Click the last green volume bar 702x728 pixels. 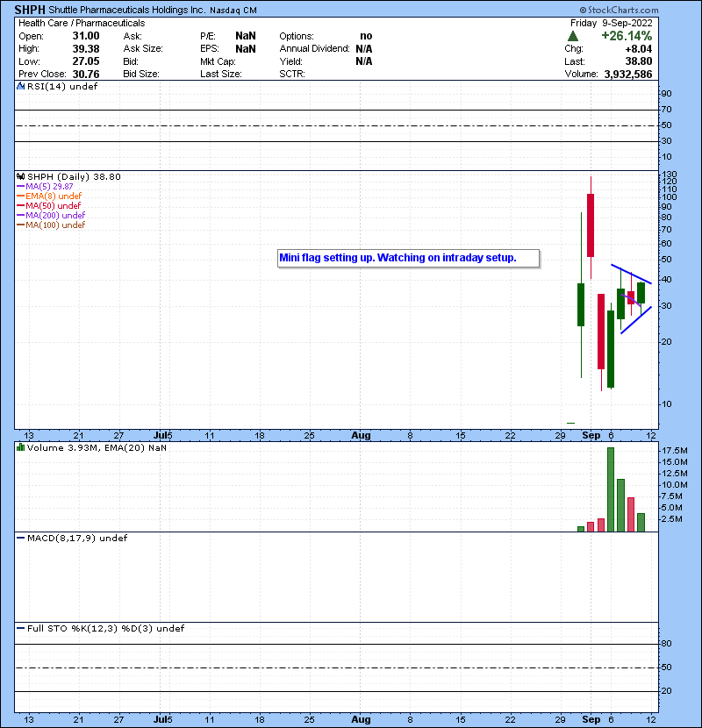(x=641, y=523)
